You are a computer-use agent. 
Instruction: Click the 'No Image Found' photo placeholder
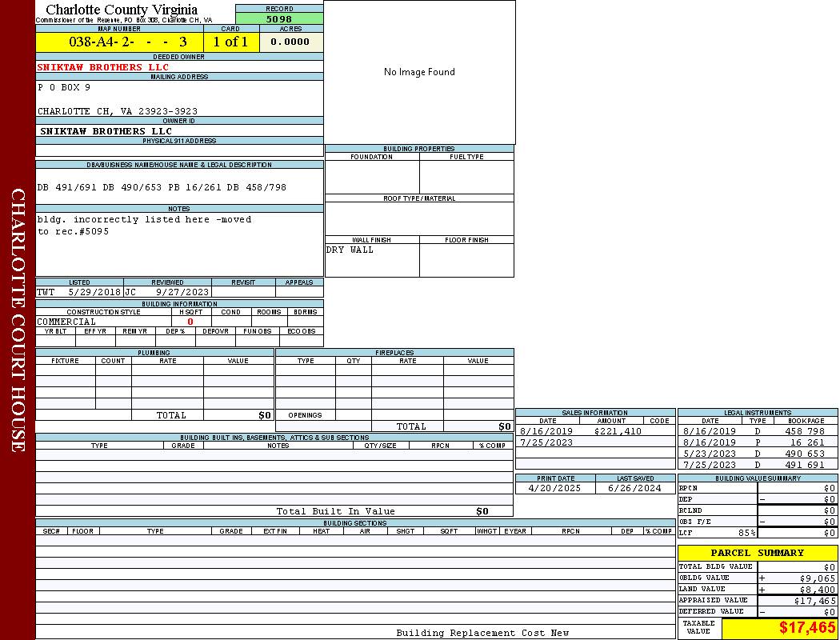click(x=419, y=72)
